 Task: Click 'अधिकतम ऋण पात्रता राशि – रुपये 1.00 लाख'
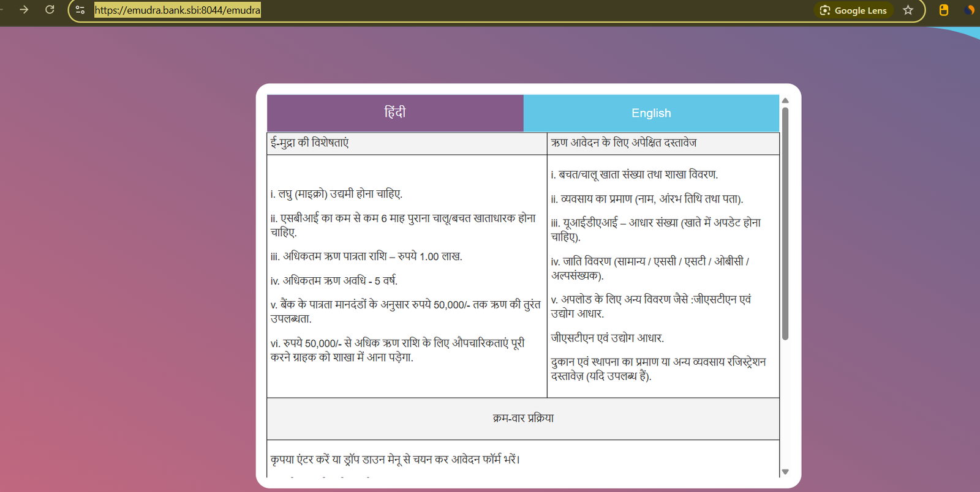366,256
